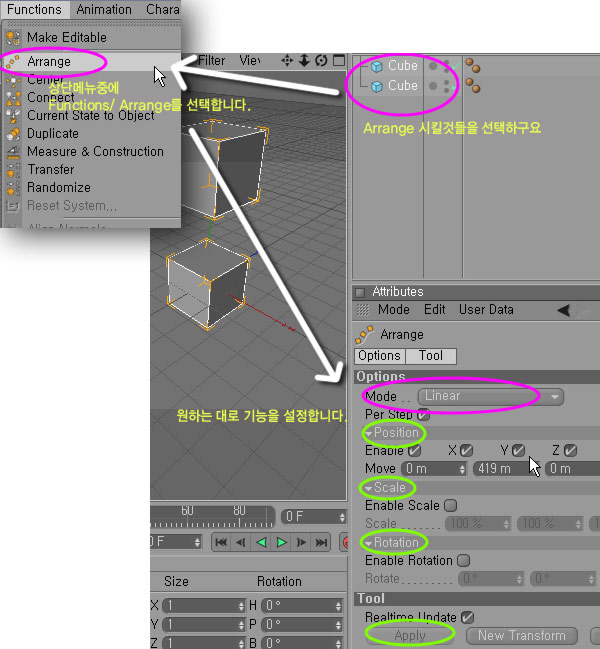Click the Apply button

(x=410, y=635)
